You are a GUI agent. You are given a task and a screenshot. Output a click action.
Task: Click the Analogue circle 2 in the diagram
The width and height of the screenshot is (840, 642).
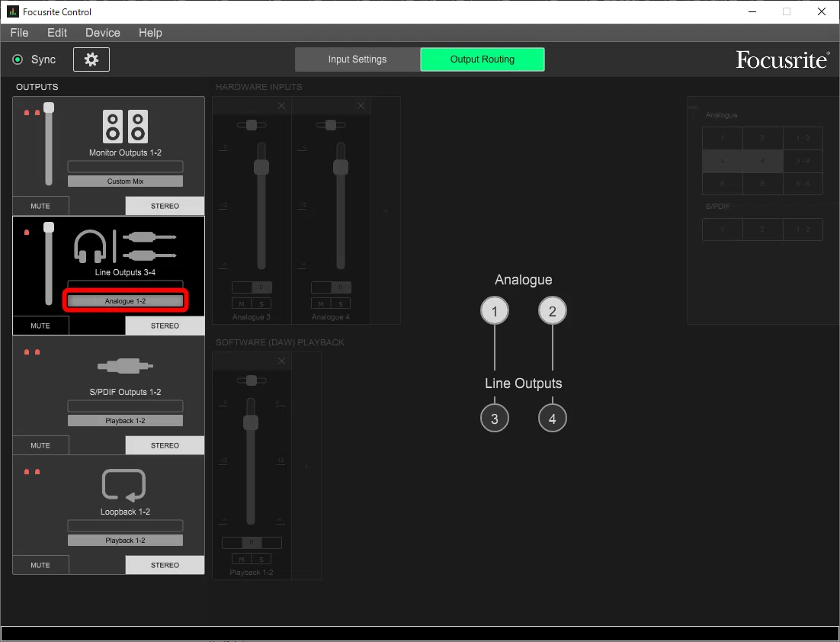(x=553, y=311)
